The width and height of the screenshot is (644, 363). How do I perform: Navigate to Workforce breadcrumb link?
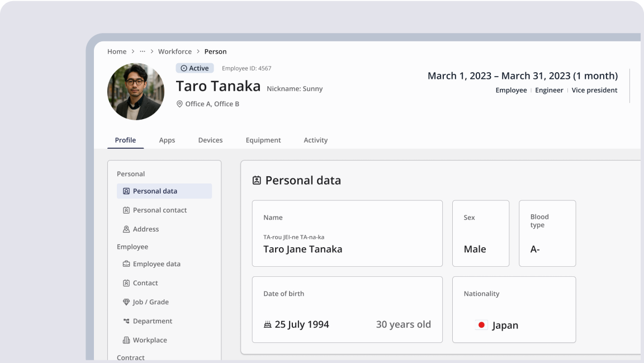click(174, 51)
